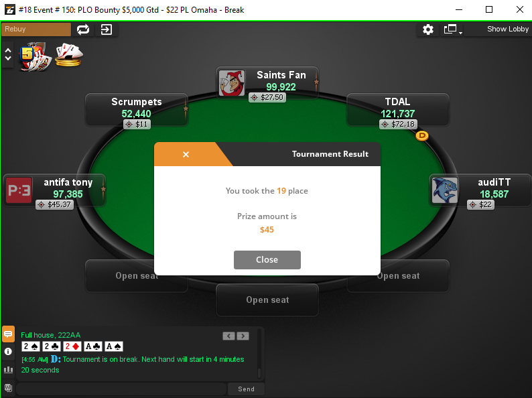532x398 pixels.
Task: Click the chat message input field
Action: tap(121, 389)
